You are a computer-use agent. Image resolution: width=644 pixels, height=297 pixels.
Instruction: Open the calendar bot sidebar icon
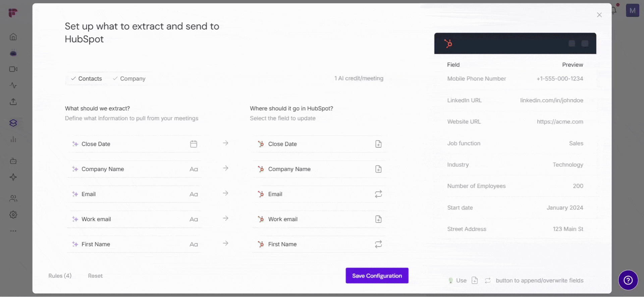[13, 161]
